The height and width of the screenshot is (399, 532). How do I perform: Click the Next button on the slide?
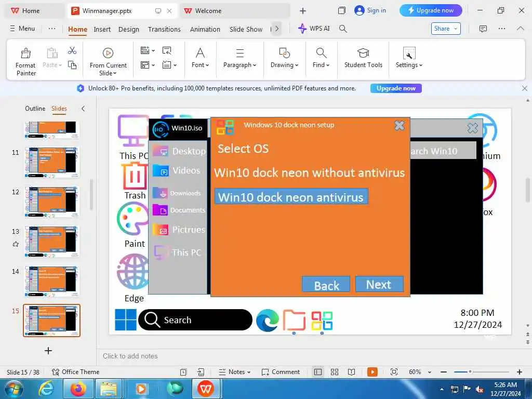click(379, 284)
